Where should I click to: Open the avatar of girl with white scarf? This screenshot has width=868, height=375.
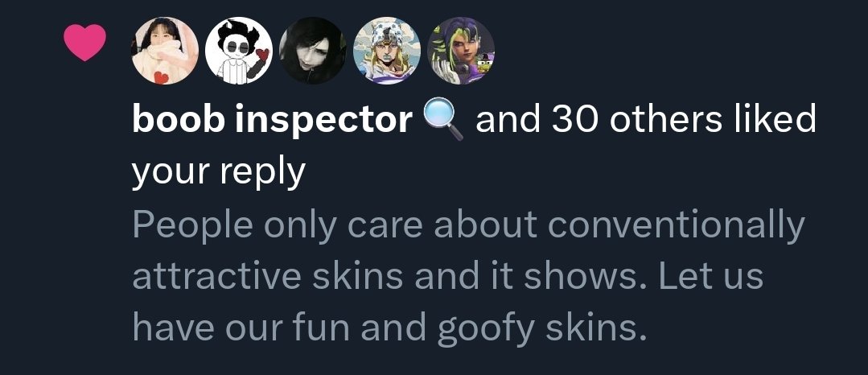165,51
